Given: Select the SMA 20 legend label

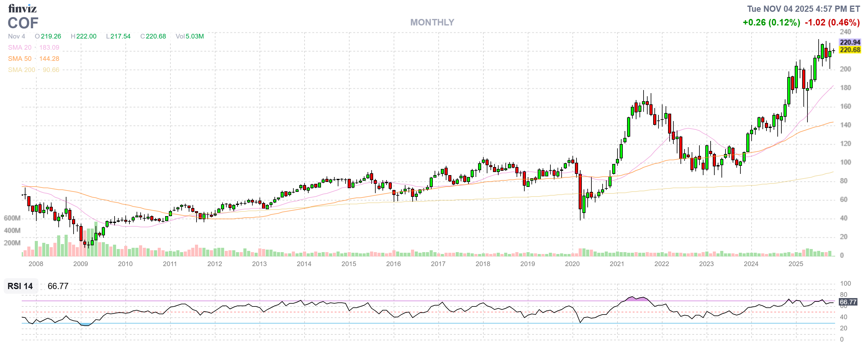Looking at the screenshot, I should (x=20, y=48).
